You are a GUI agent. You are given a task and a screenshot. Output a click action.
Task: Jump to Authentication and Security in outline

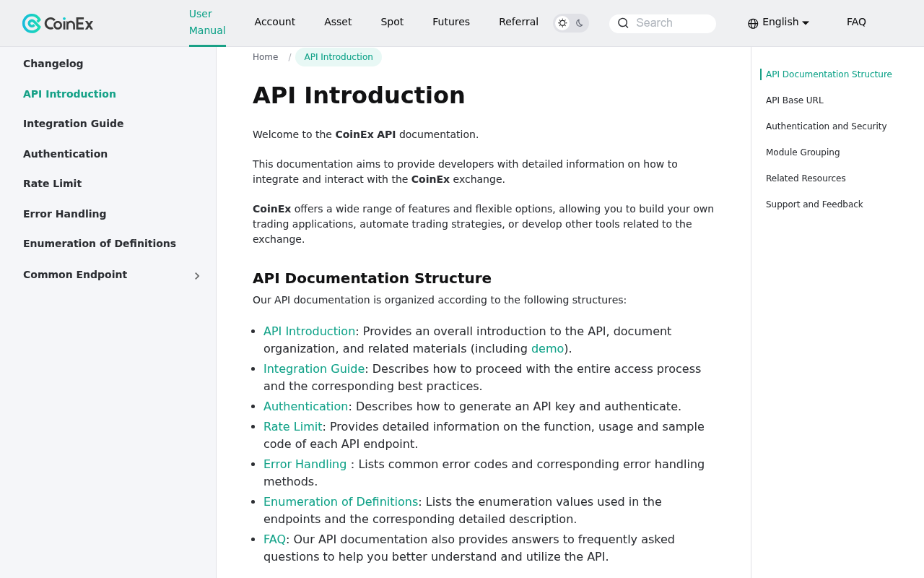pyautogui.click(x=827, y=126)
